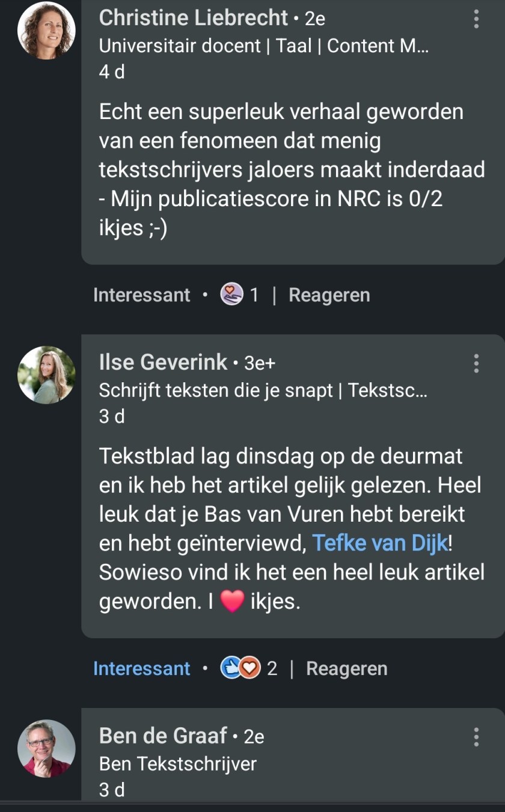Open options menu on Ilse Geverink's comment
Screen dimensions: 505x812
click(x=476, y=363)
